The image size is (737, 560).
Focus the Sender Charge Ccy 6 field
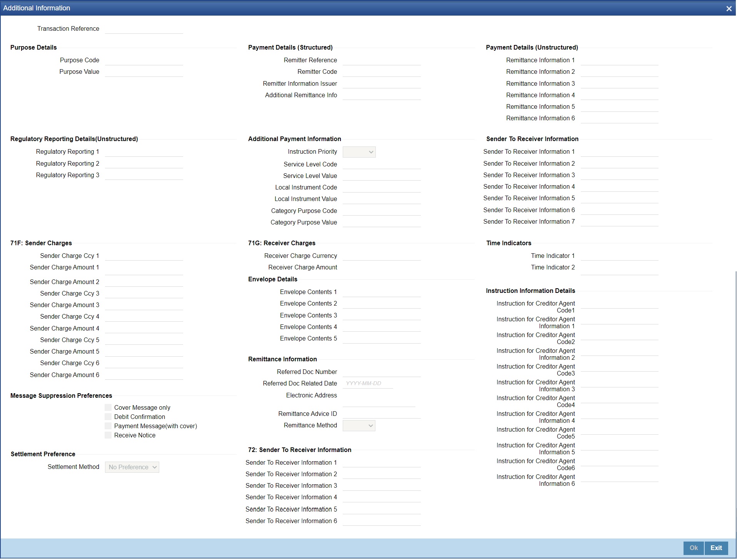pos(144,363)
